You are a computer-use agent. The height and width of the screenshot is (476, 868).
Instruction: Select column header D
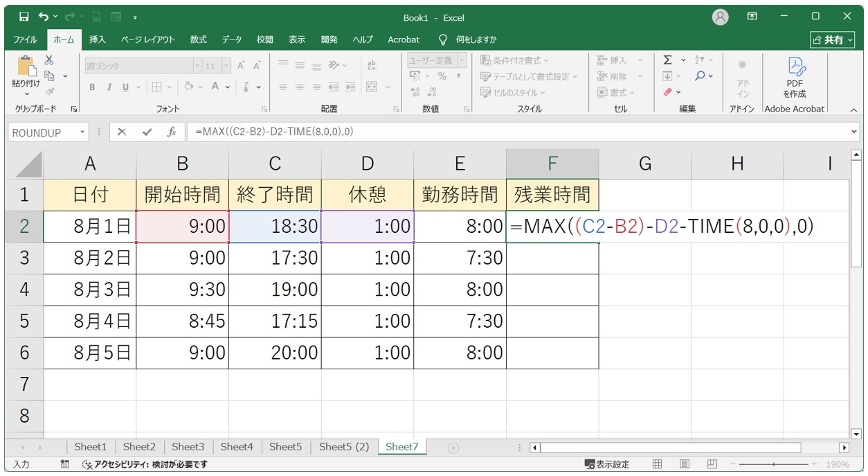pyautogui.click(x=368, y=164)
